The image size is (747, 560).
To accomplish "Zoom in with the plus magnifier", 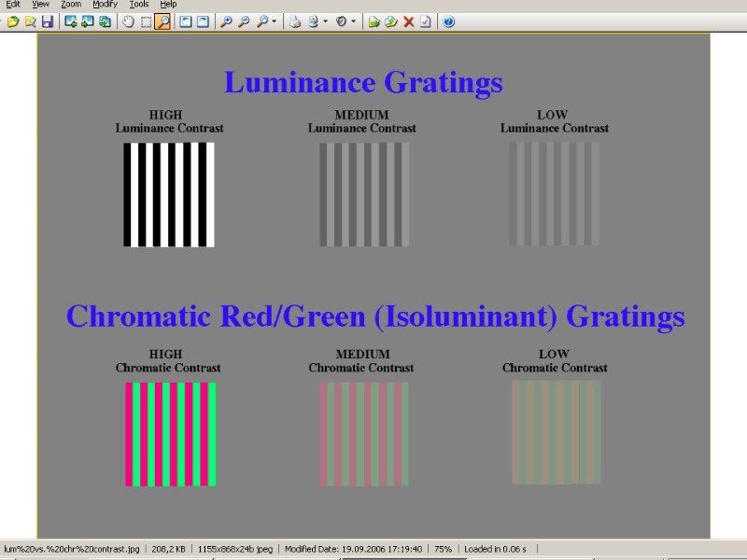I will pos(226,21).
